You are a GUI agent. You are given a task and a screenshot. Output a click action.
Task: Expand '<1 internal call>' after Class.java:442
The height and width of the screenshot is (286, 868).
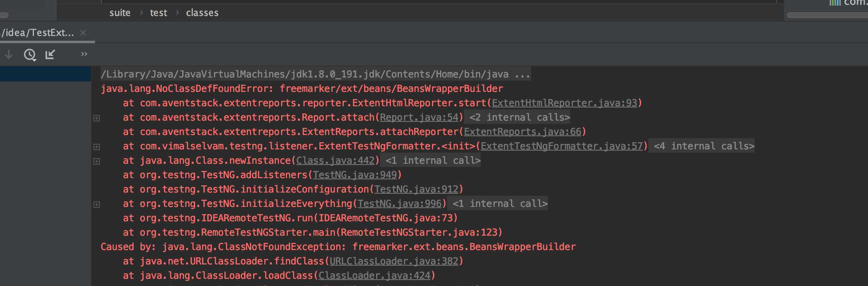(433, 161)
